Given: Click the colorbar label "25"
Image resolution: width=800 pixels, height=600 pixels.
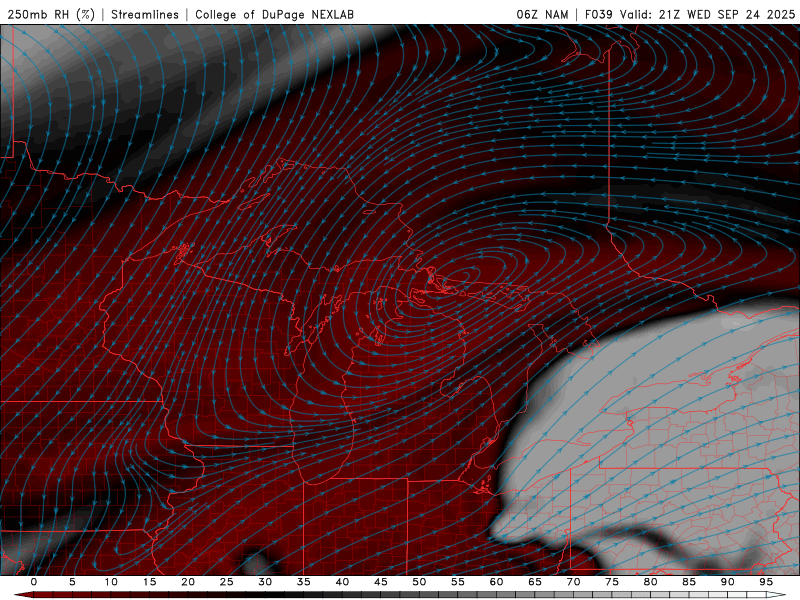Looking at the screenshot, I should tap(227, 582).
